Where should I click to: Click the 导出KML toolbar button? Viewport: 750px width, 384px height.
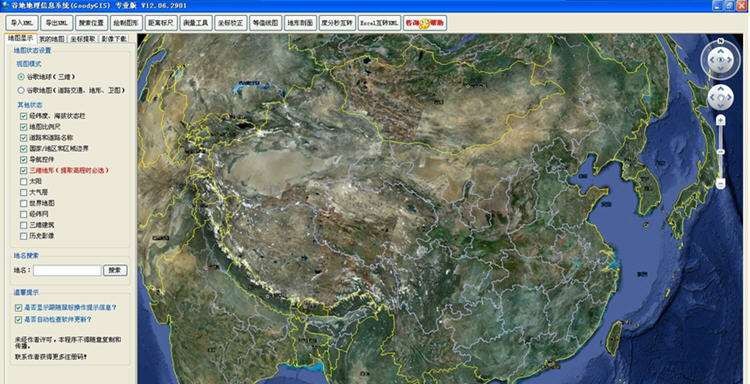click(x=57, y=22)
